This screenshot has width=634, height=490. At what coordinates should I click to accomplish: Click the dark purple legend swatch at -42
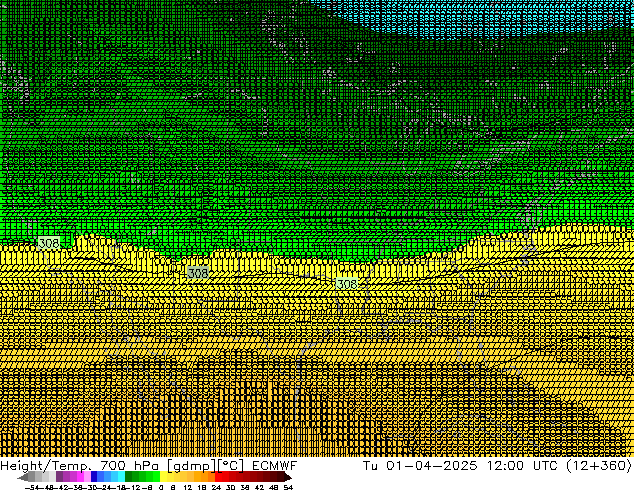[59, 477]
